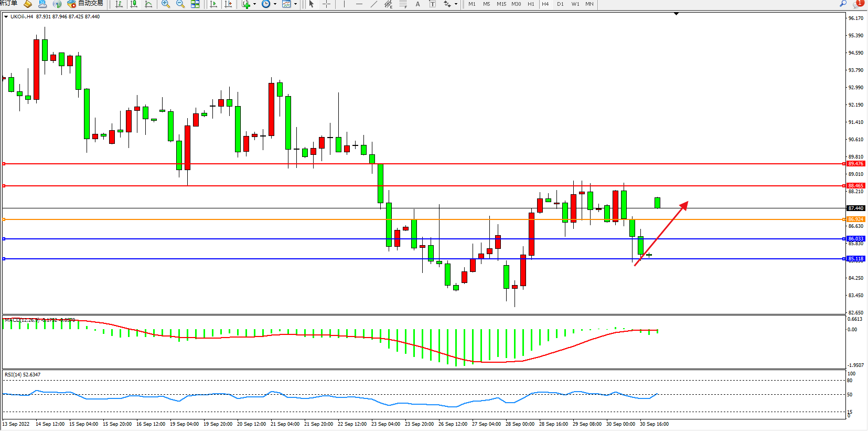The width and height of the screenshot is (868, 431).
Task: Click the New Order (新订单) button
Action: coord(9,4)
